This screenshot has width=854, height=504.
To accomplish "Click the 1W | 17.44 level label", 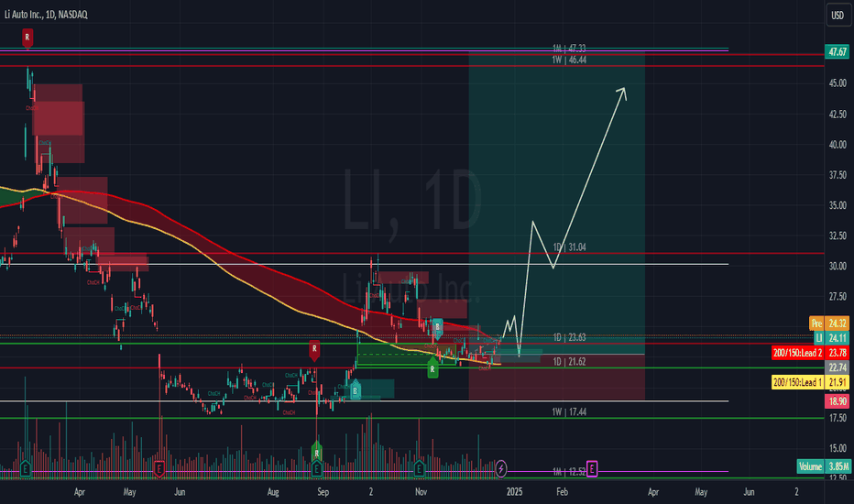I will [569, 412].
